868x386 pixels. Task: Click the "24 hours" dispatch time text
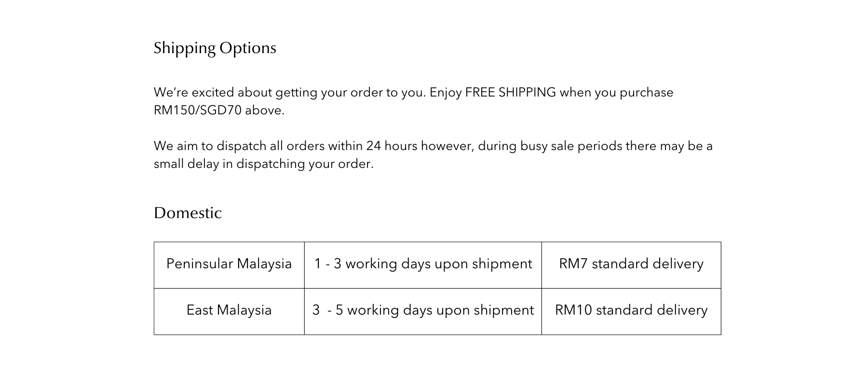[x=391, y=146]
